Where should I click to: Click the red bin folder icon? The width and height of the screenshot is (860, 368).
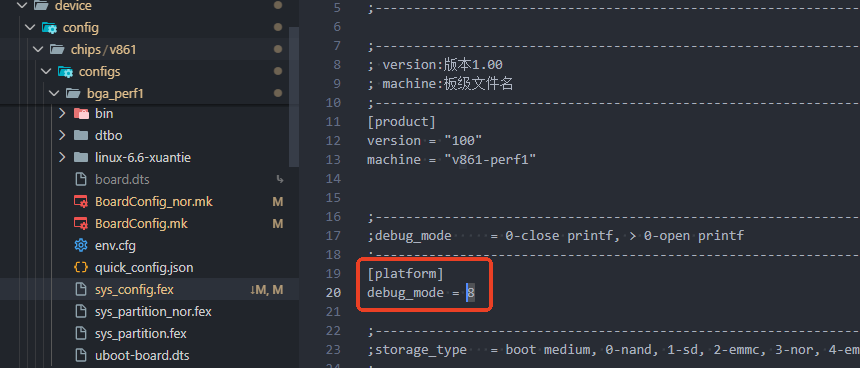click(x=81, y=114)
